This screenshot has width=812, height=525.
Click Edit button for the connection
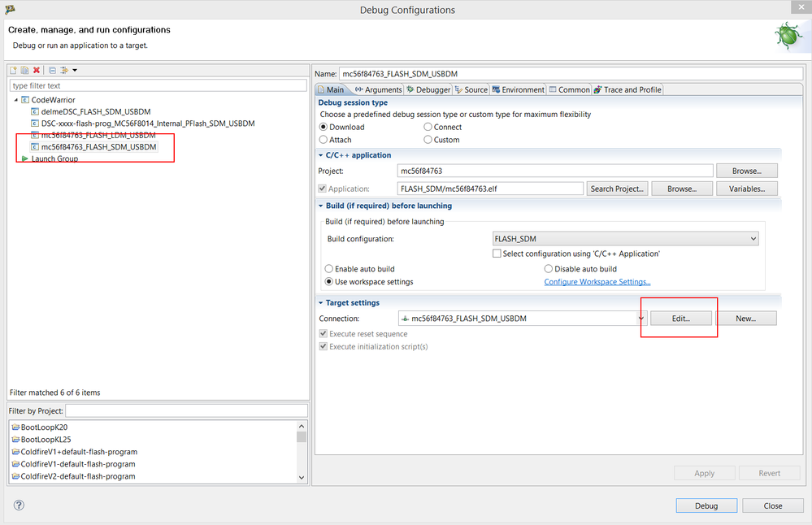680,319
